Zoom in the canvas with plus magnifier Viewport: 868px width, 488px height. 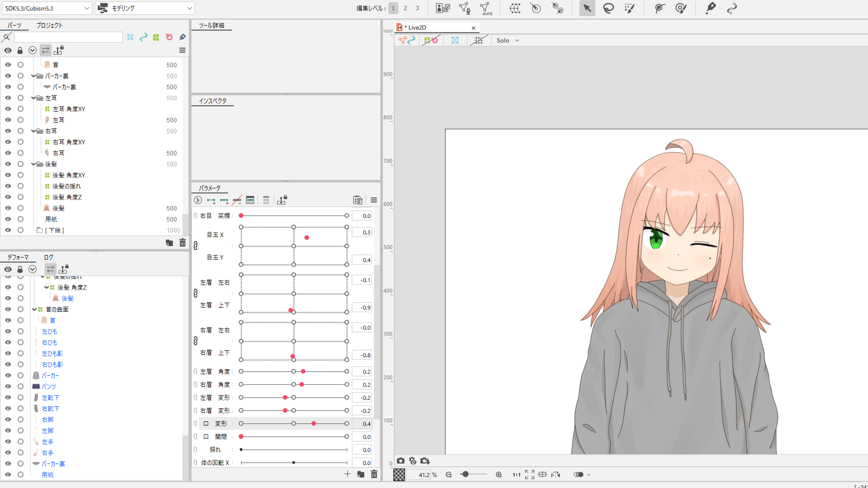[499, 474]
